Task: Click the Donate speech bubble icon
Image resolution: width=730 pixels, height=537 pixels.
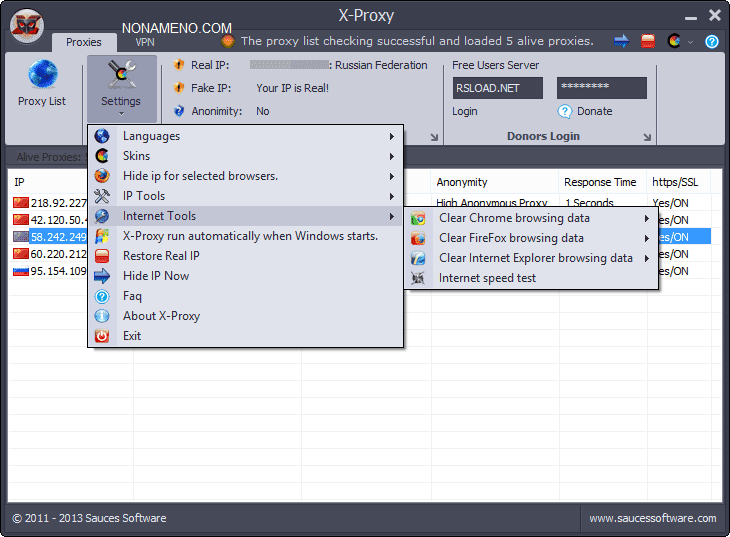Action: coord(565,111)
